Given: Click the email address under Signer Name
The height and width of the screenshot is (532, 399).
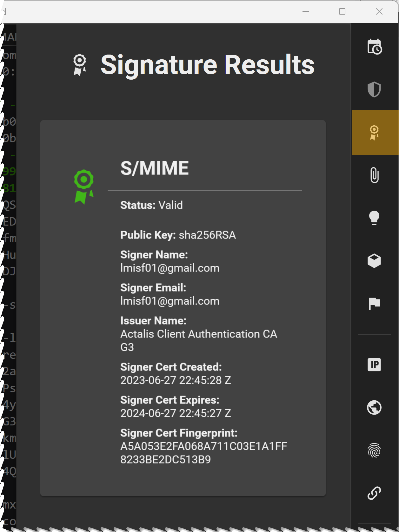Looking at the screenshot, I should (170, 268).
